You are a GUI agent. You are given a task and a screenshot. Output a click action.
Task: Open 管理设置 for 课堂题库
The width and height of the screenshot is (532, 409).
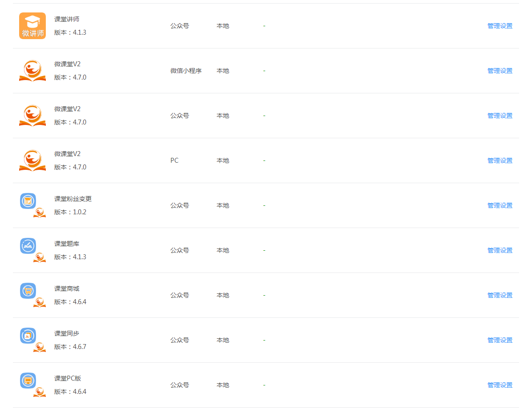[x=500, y=250]
